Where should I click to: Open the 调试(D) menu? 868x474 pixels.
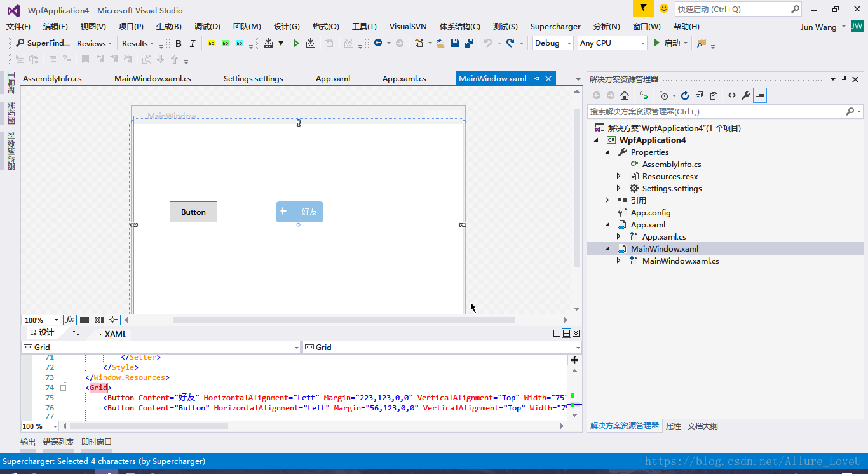point(207,27)
